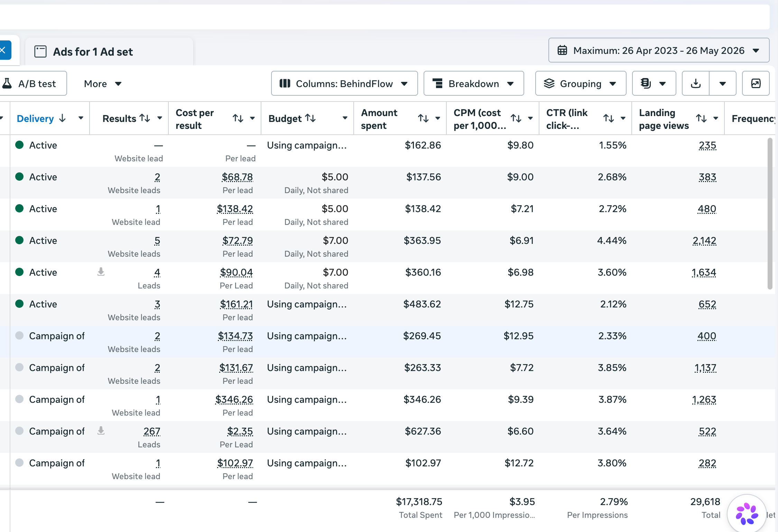Click amount spent $483.62 cell
The width and height of the screenshot is (778, 532).
pos(422,304)
